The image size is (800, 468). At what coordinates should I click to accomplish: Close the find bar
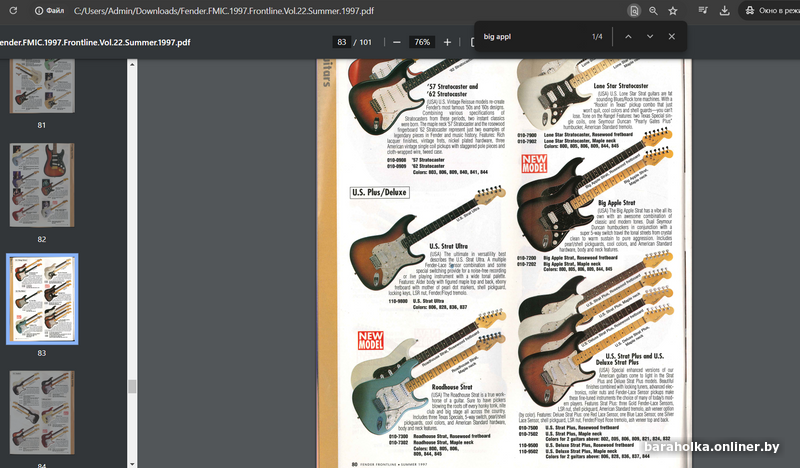pos(671,37)
